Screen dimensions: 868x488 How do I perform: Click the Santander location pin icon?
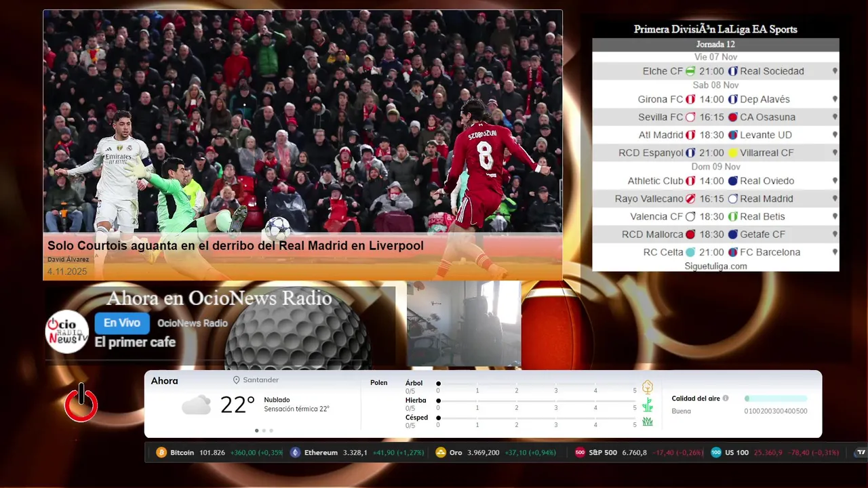237,380
